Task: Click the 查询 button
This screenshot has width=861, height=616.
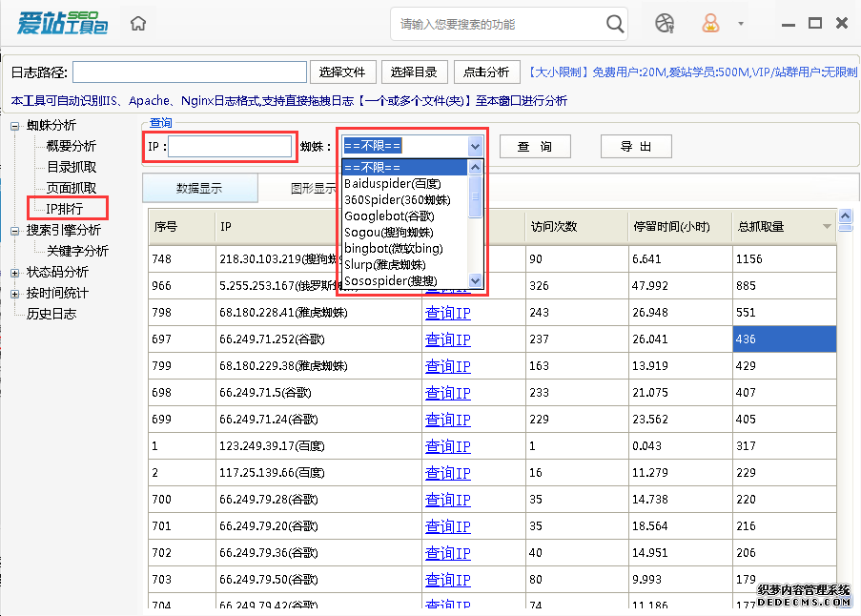Action: (x=534, y=146)
